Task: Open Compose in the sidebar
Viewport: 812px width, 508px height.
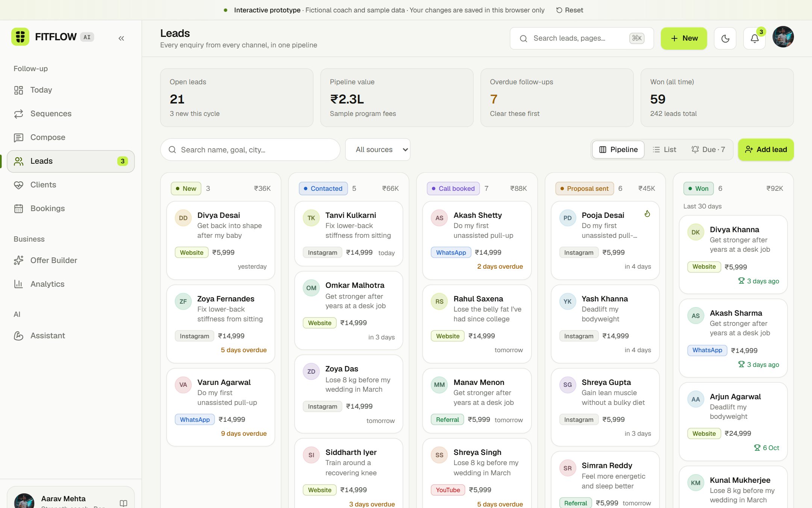Action: [71, 137]
